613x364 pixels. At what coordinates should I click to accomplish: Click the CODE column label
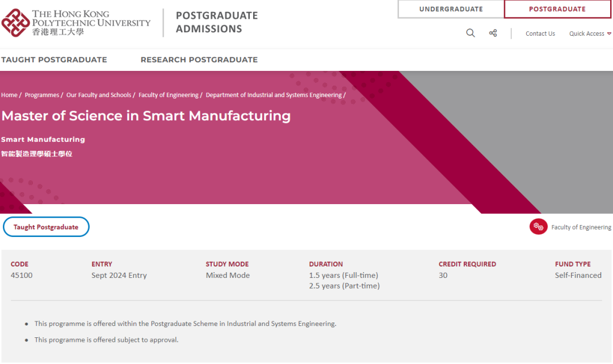coord(19,264)
